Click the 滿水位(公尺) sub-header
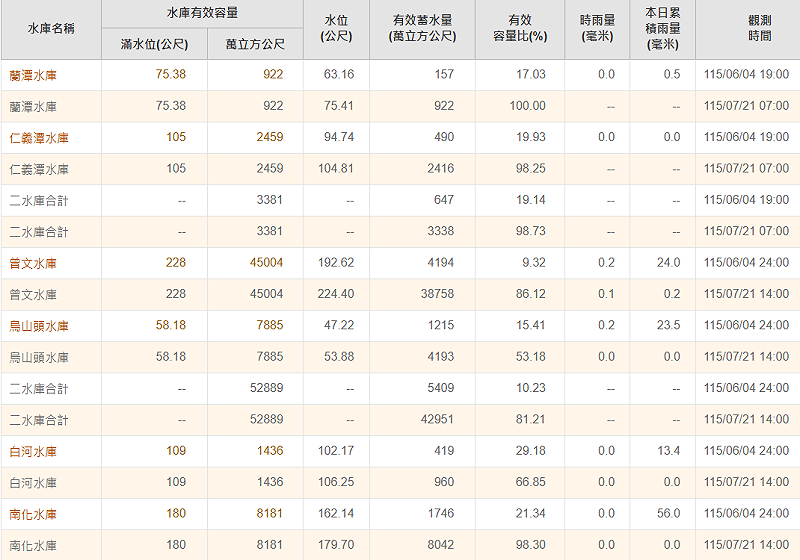Viewport: 800px width, 560px height. coord(155,44)
